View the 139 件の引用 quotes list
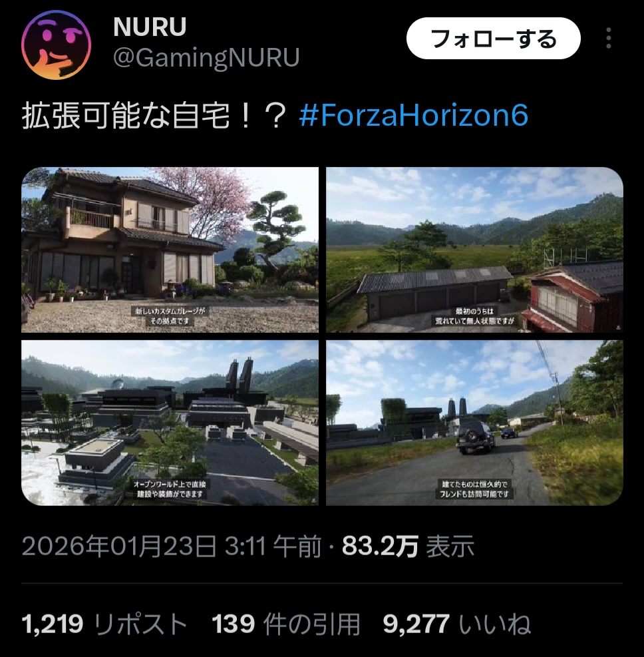 286,624
